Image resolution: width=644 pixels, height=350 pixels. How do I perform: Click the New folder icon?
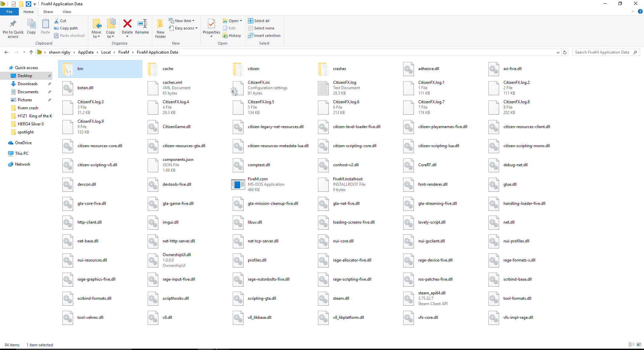[160, 24]
